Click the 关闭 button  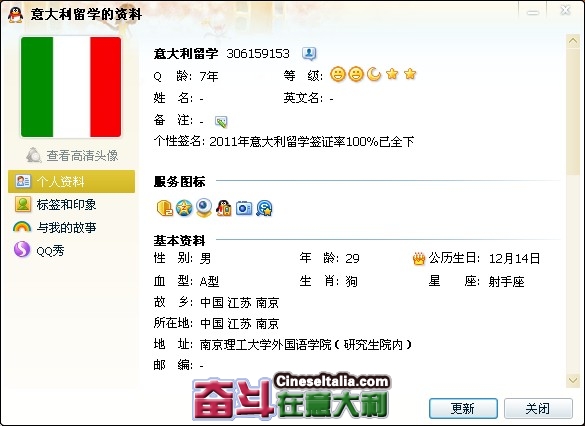(538, 408)
